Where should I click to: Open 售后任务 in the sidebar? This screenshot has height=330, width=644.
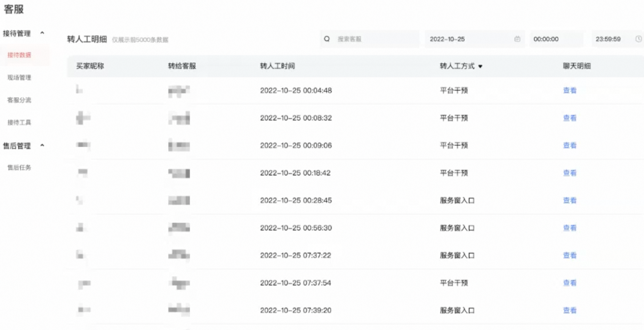[x=19, y=167]
